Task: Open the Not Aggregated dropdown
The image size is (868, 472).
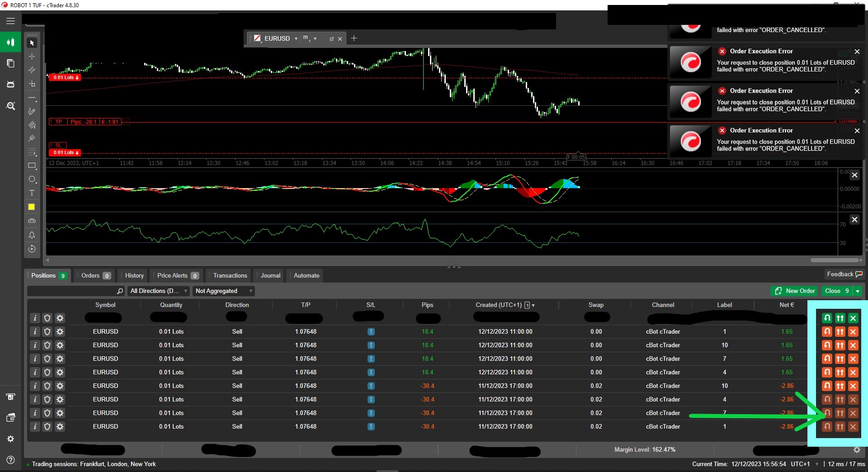Action: point(224,291)
